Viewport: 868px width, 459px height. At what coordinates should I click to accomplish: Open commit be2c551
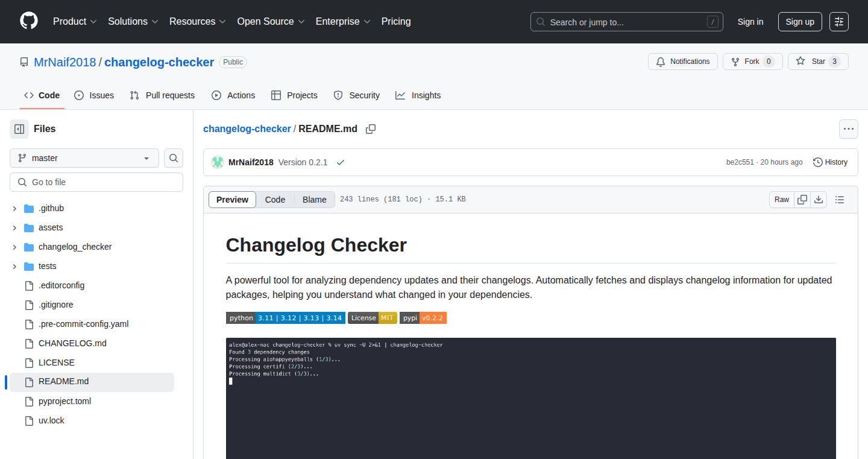(x=740, y=162)
